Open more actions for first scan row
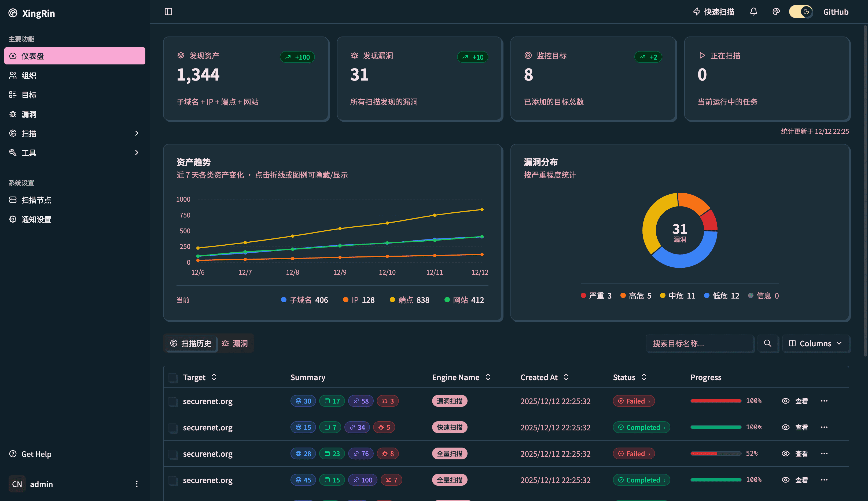The image size is (868, 501). click(x=824, y=401)
